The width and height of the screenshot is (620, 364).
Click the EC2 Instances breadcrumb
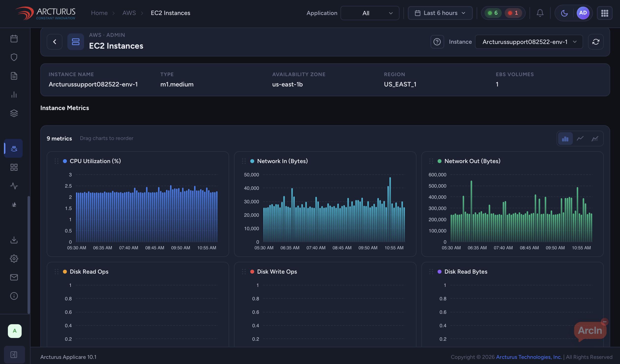click(171, 13)
